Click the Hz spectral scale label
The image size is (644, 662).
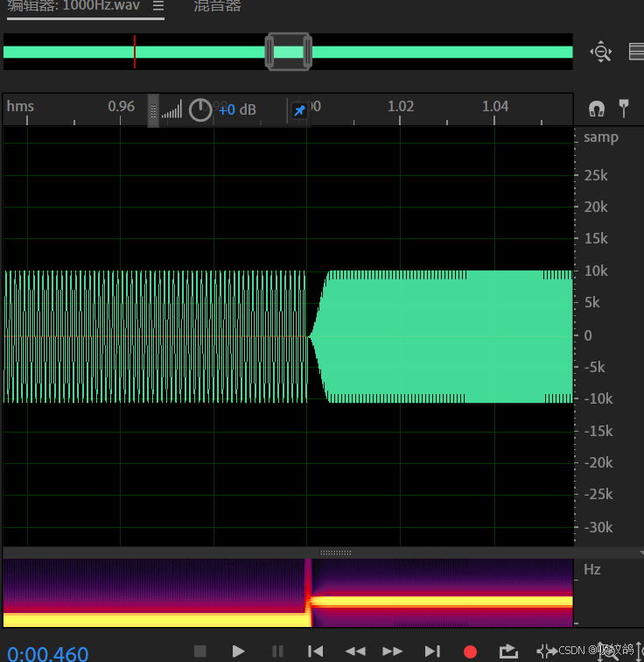[x=591, y=569]
